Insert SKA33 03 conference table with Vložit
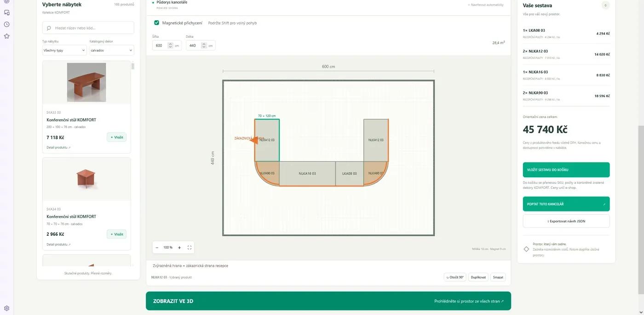Image resolution: width=644 pixels, height=315 pixels. (116, 137)
